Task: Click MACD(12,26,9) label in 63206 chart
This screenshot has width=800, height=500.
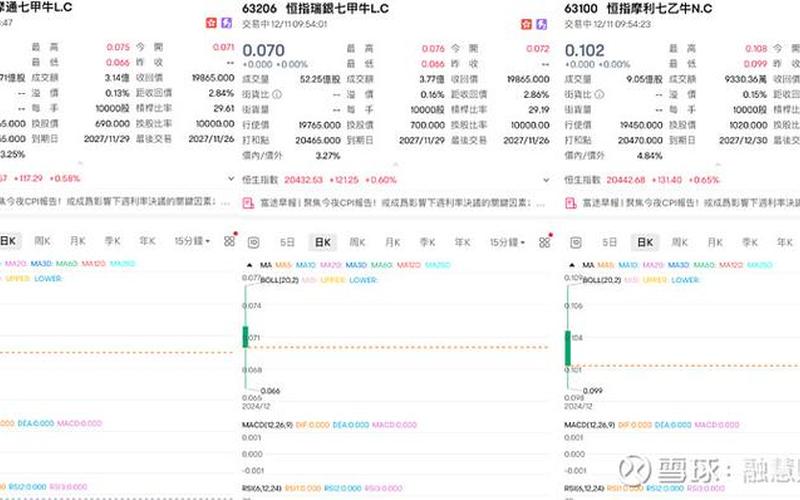Action: [267, 425]
